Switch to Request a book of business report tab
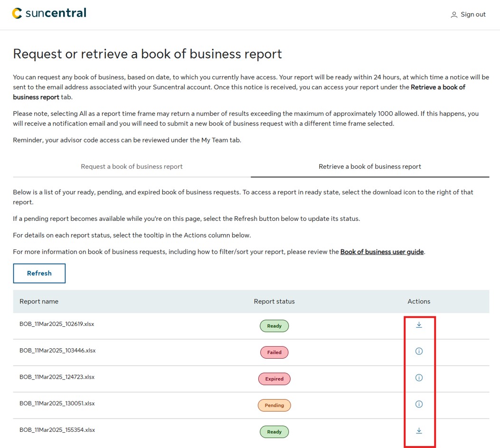This screenshot has width=500, height=448. click(132, 167)
